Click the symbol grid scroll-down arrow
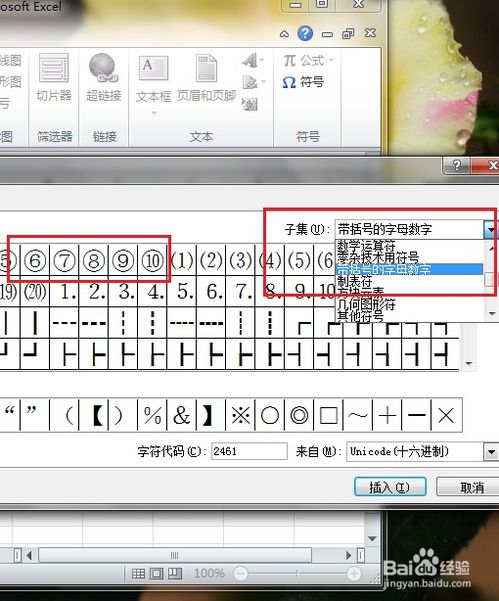499x601 pixels. 469,364
